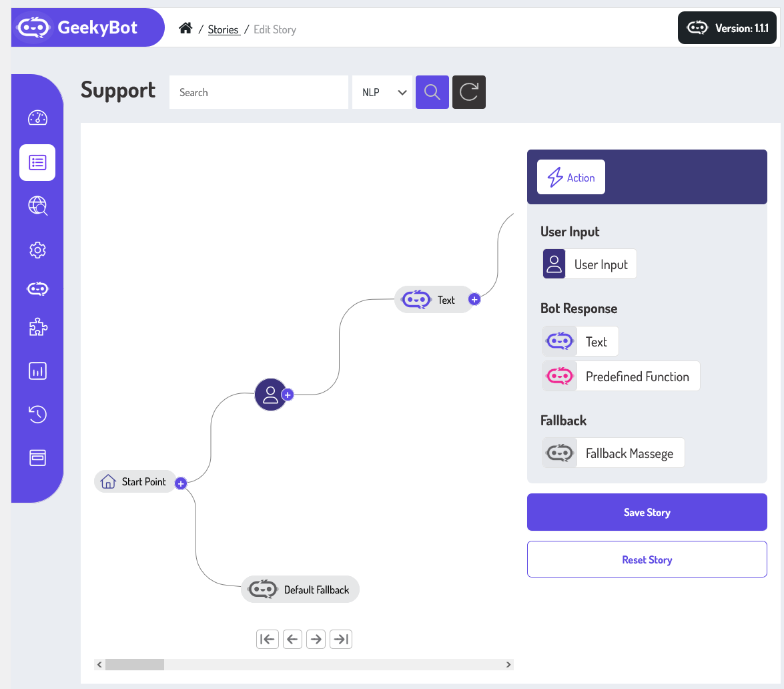The height and width of the screenshot is (689, 784).
Task: Click the horizontal canvas scrollbar thumb
Action: (134, 664)
